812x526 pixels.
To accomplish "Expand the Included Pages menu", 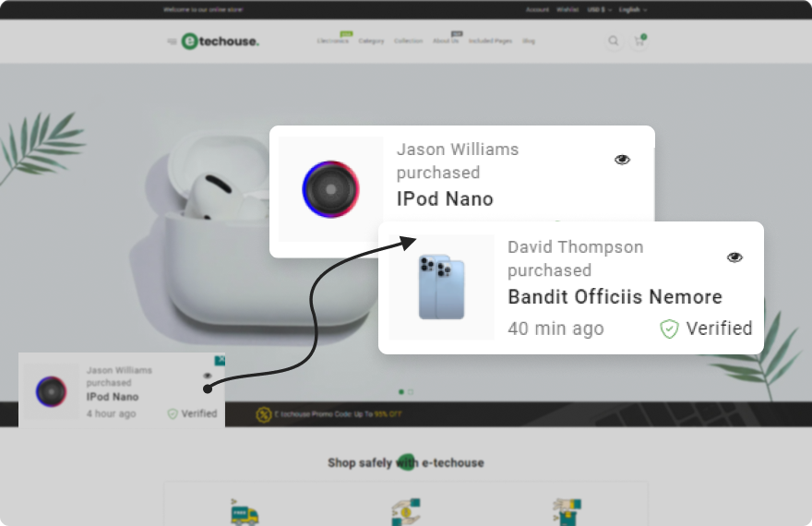I will point(489,42).
